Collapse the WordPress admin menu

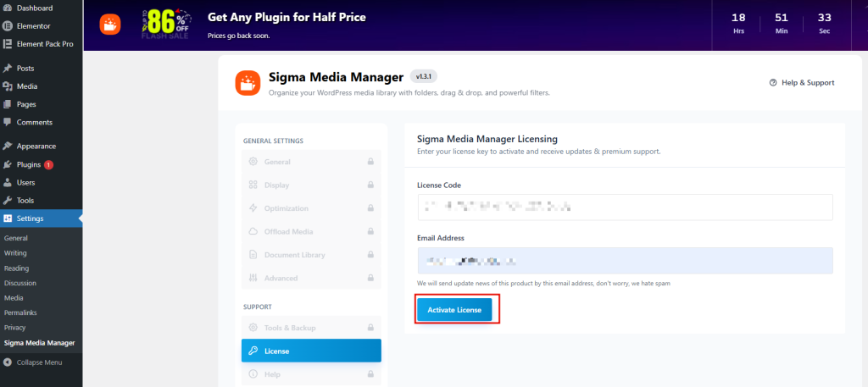click(x=33, y=362)
